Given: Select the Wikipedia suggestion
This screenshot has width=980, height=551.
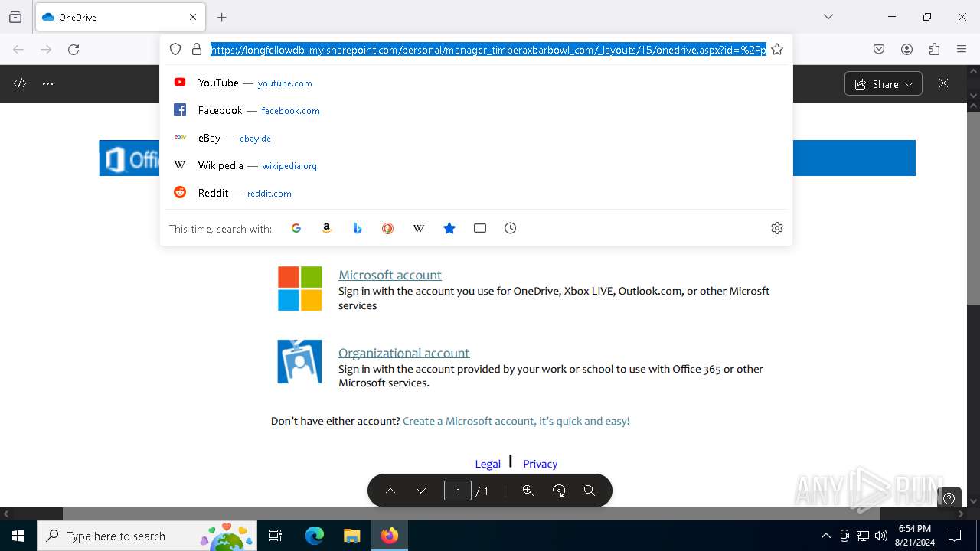Looking at the screenshot, I should point(476,165).
